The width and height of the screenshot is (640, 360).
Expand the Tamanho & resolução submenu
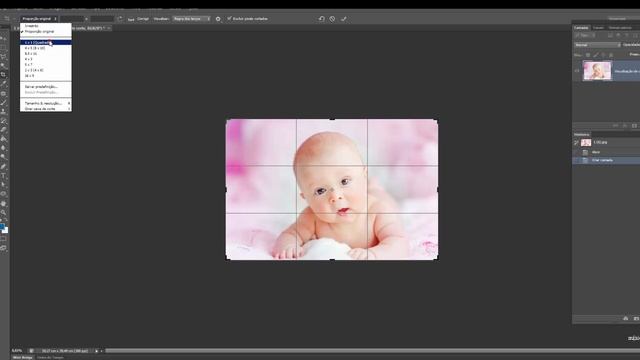click(46, 103)
